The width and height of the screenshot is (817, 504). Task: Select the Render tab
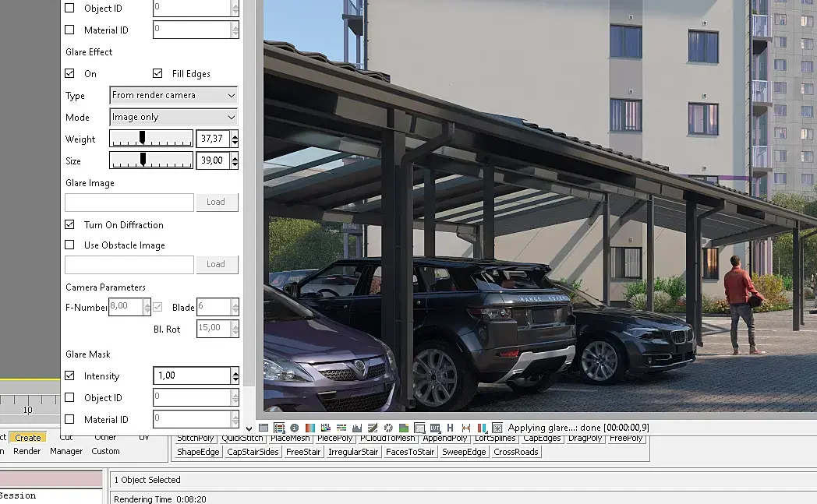click(27, 451)
